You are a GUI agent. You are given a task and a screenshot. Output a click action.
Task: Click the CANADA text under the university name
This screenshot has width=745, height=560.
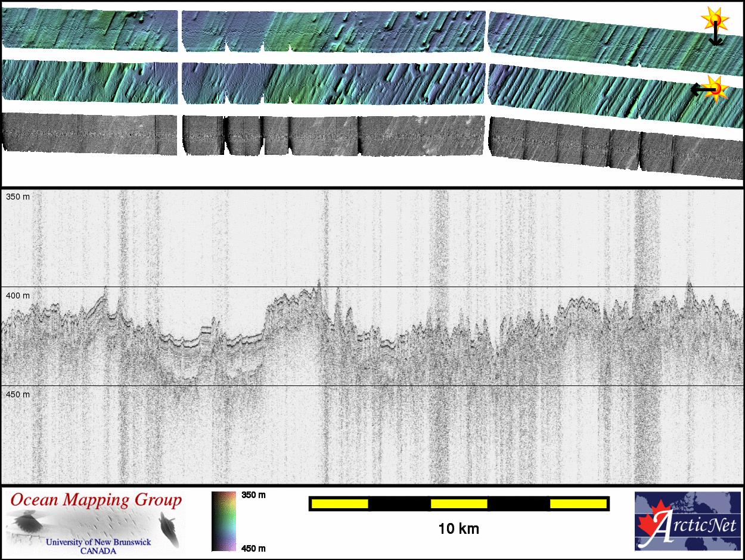click(98, 551)
